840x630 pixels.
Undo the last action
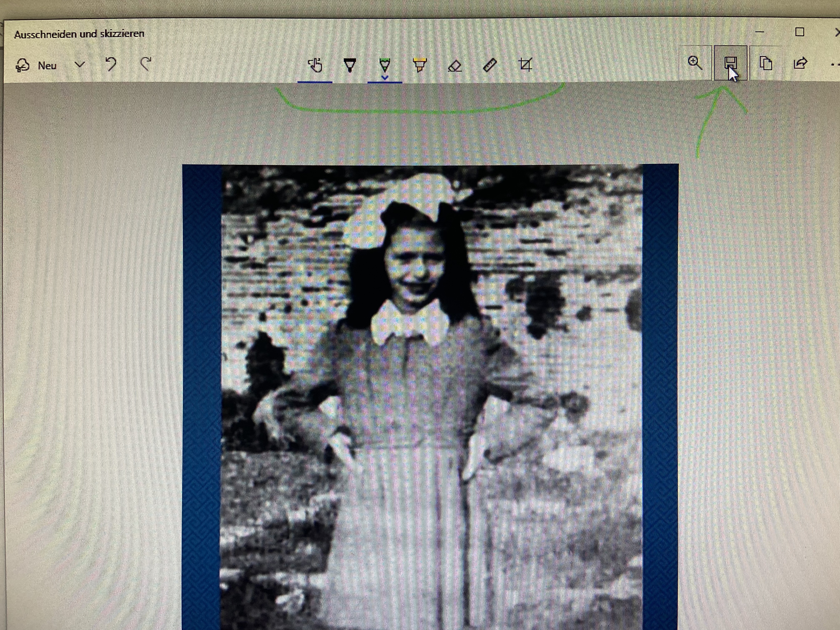coord(111,64)
